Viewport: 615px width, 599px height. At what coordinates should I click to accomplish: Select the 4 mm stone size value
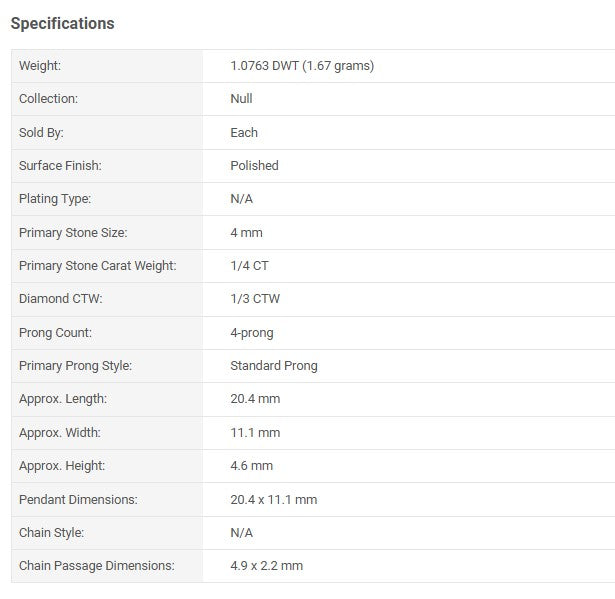click(x=246, y=233)
